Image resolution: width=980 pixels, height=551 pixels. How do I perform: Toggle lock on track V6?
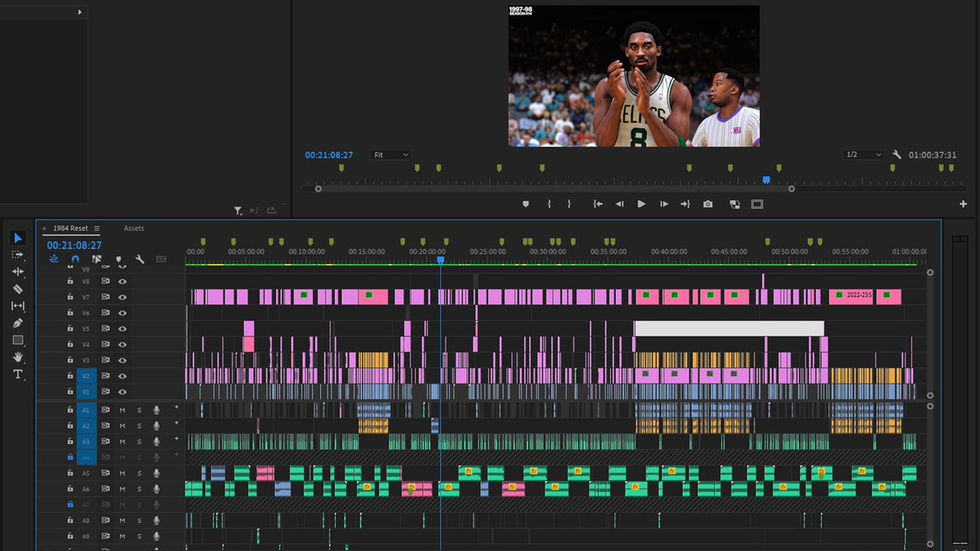coord(70,313)
